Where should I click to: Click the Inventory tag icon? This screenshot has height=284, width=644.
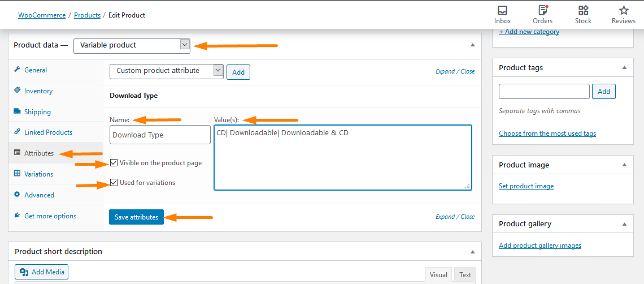click(18, 91)
